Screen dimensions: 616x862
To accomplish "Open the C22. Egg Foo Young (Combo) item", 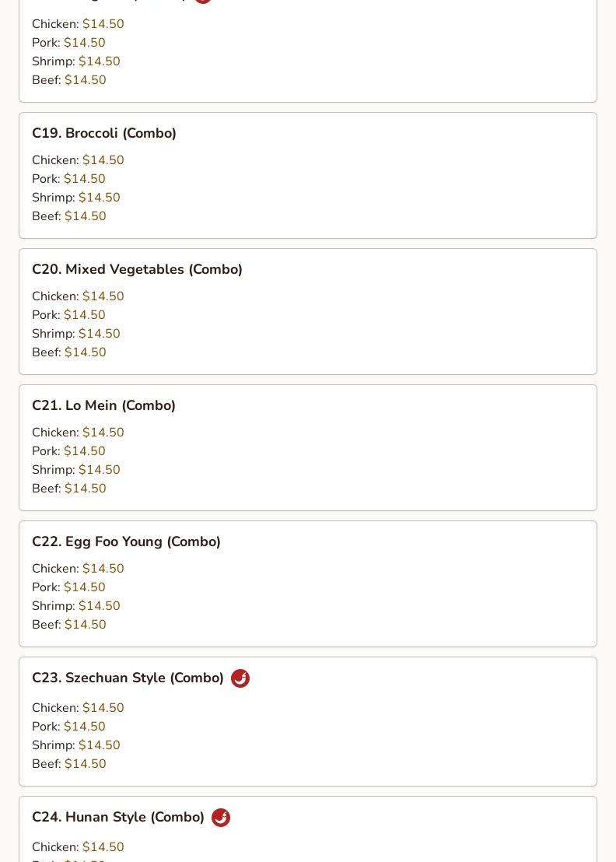I will tap(126, 541).
